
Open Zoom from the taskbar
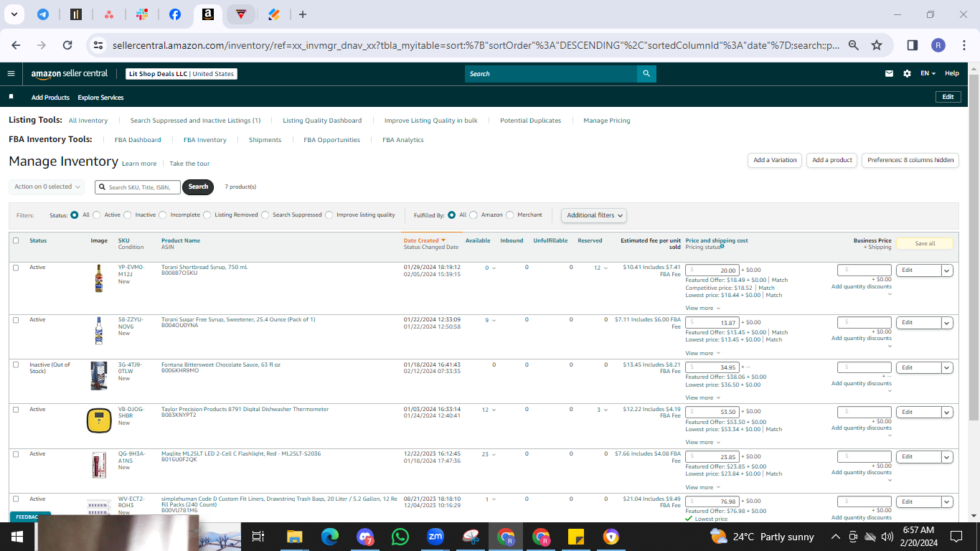click(435, 537)
